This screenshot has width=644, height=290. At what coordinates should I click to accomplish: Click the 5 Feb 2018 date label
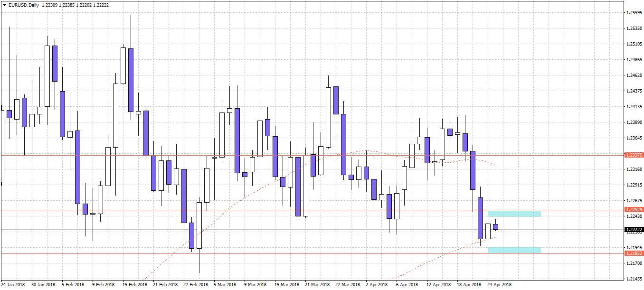tap(74, 285)
